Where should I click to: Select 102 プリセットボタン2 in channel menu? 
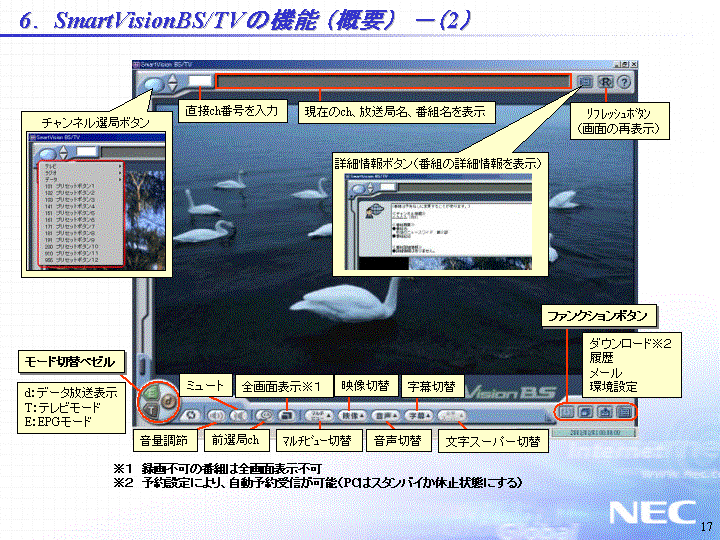point(82,193)
